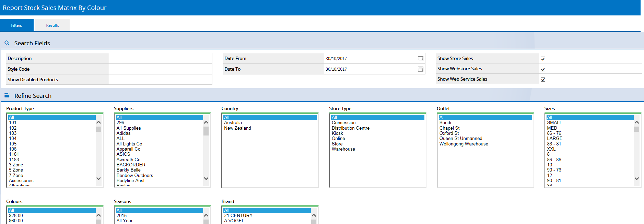
Task: Select Adidas supplier
Action: point(160,133)
